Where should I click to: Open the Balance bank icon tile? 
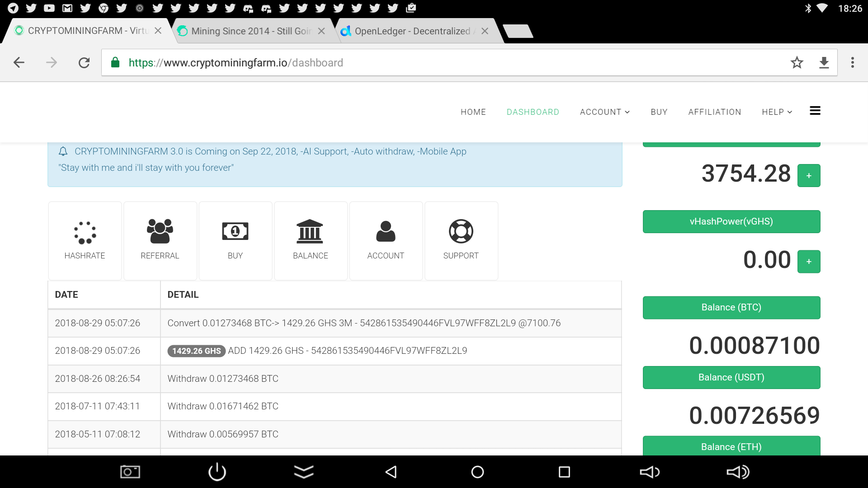click(310, 240)
